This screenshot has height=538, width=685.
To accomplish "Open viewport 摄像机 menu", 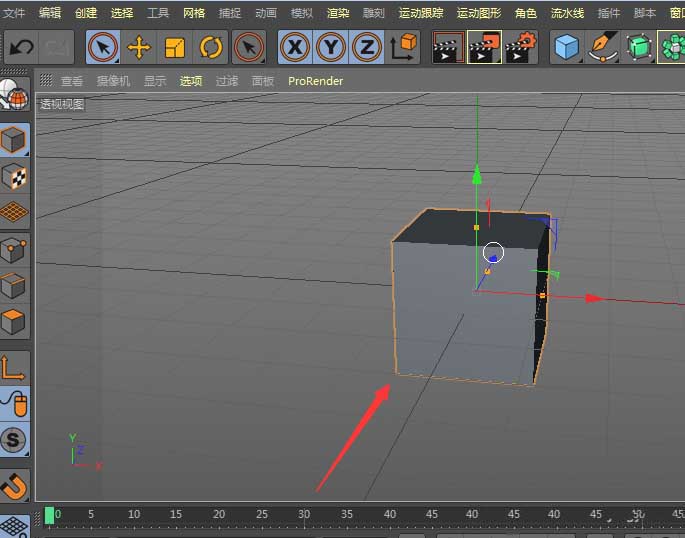I will coord(113,81).
